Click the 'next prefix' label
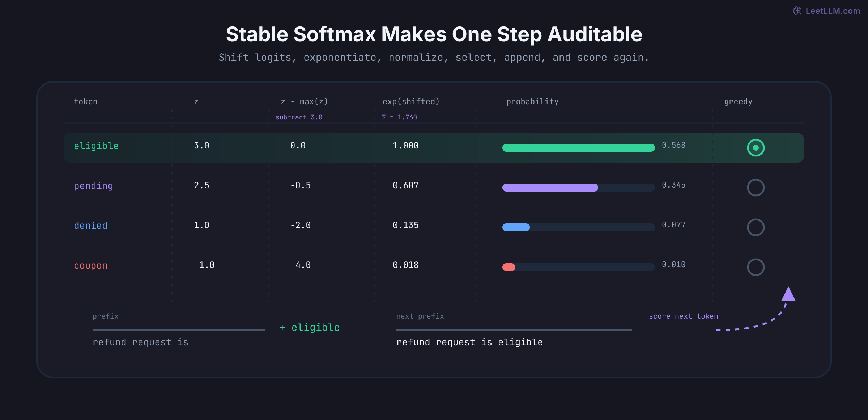This screenshot has width=868, height=420. [x=420, y=316]
